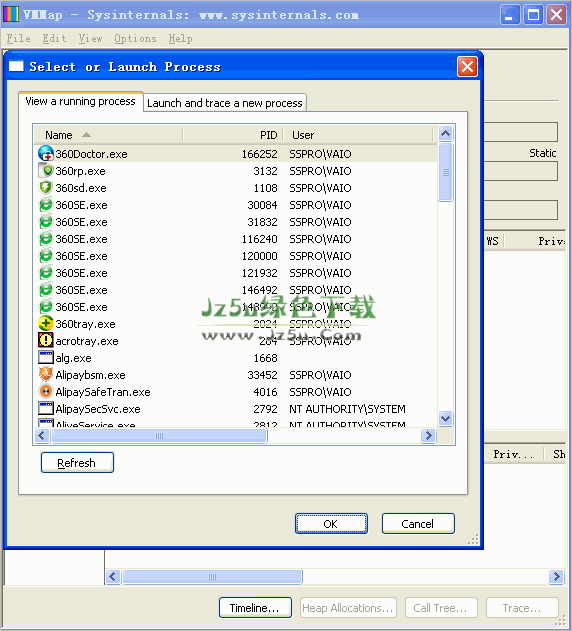Click process list scroll up arrow
This screenshot has height=631, width=572.
coord(446,133)
